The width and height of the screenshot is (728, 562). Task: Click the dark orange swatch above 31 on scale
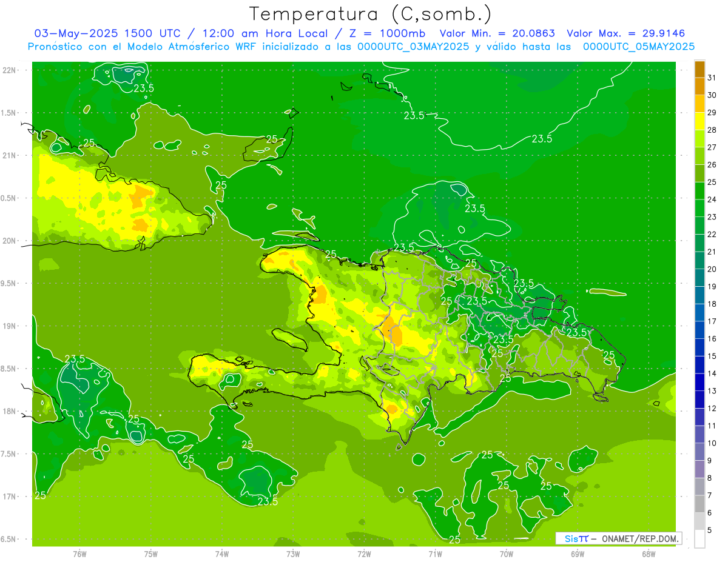pos(699,69)
